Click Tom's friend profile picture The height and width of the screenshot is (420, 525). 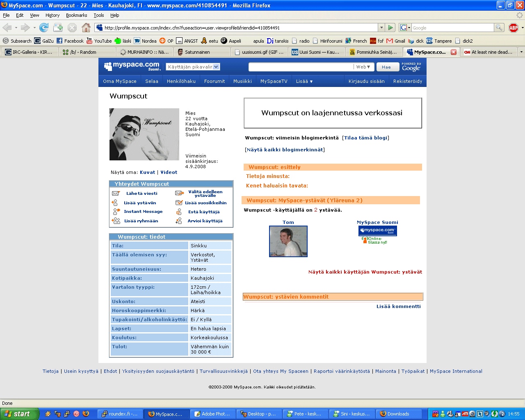click(x=288, y=242)
